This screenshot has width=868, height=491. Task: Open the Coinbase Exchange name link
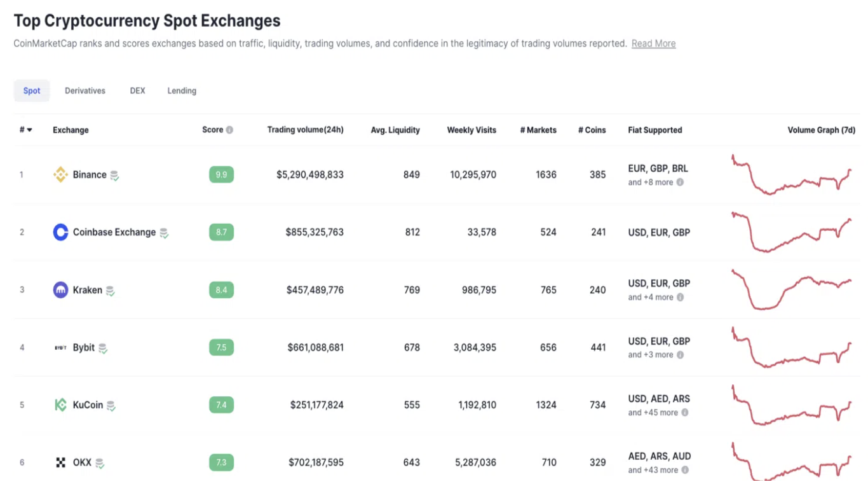(114, 232)
